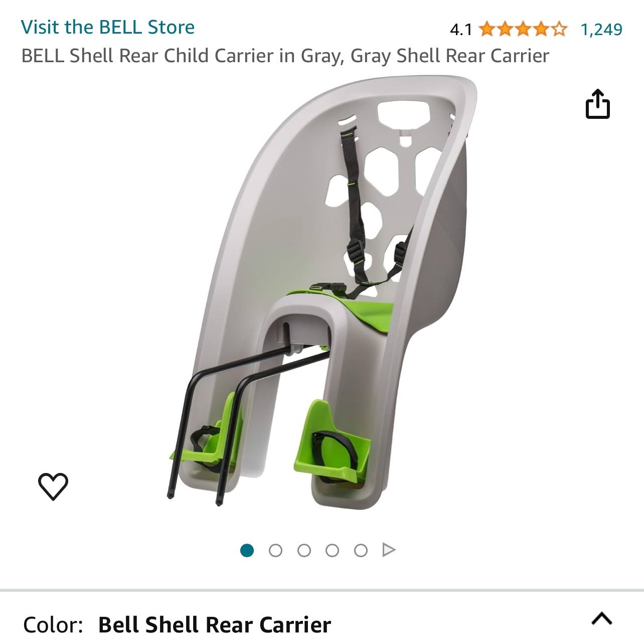Enlarge the gray child carrier product photo

(321, 291)
